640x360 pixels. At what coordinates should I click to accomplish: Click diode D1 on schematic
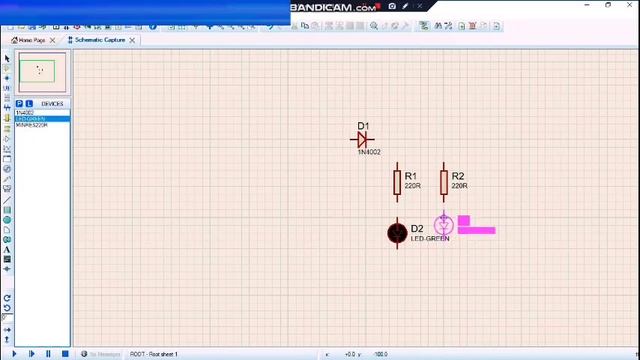[x=362, y=140]
